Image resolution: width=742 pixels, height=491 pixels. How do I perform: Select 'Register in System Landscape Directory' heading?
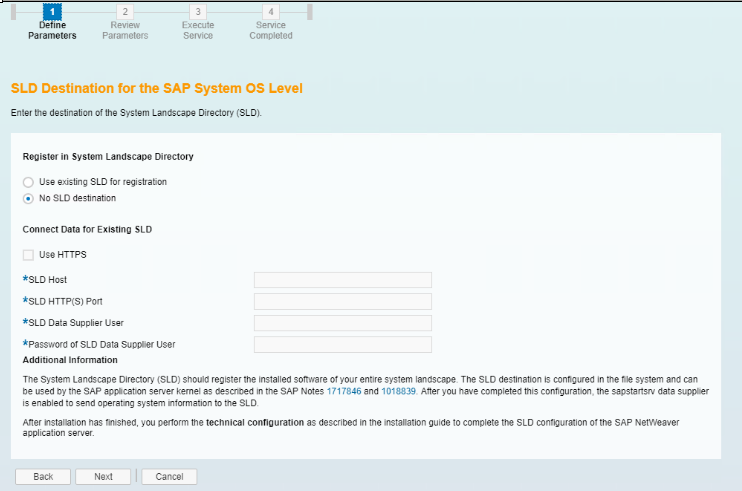[108, 157]
